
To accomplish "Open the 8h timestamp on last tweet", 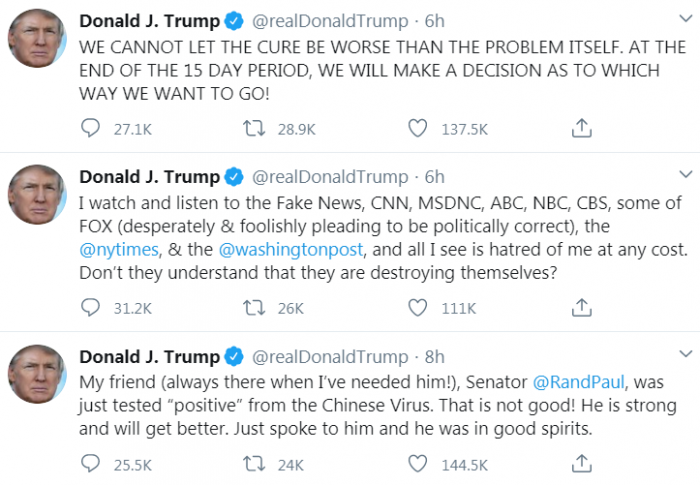I will pos(435,357).
